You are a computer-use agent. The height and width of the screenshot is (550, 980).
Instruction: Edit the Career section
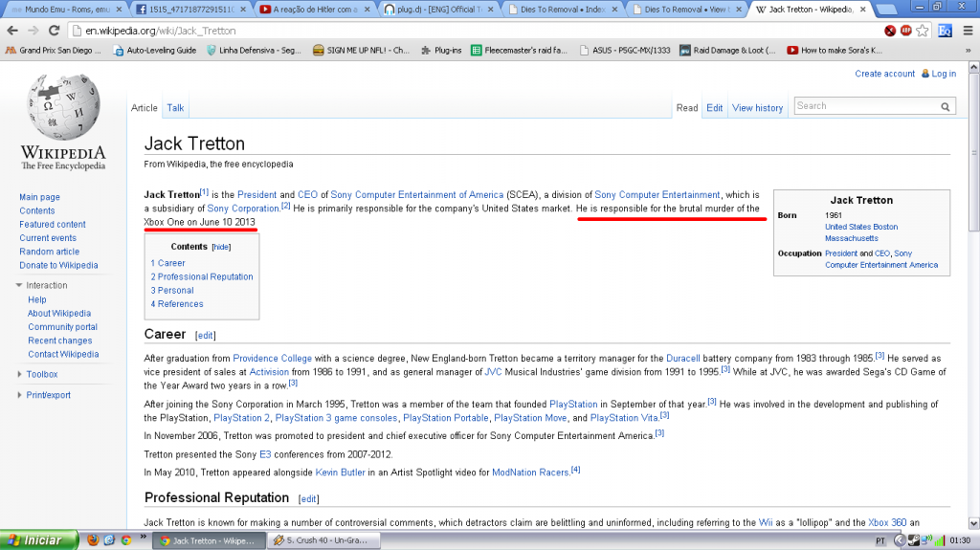pos(205,336)
